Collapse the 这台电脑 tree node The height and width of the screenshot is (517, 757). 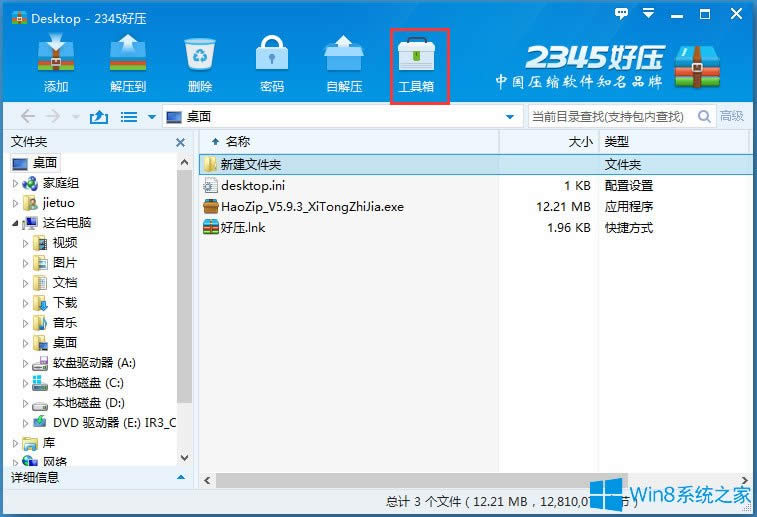tap(15, 223)
